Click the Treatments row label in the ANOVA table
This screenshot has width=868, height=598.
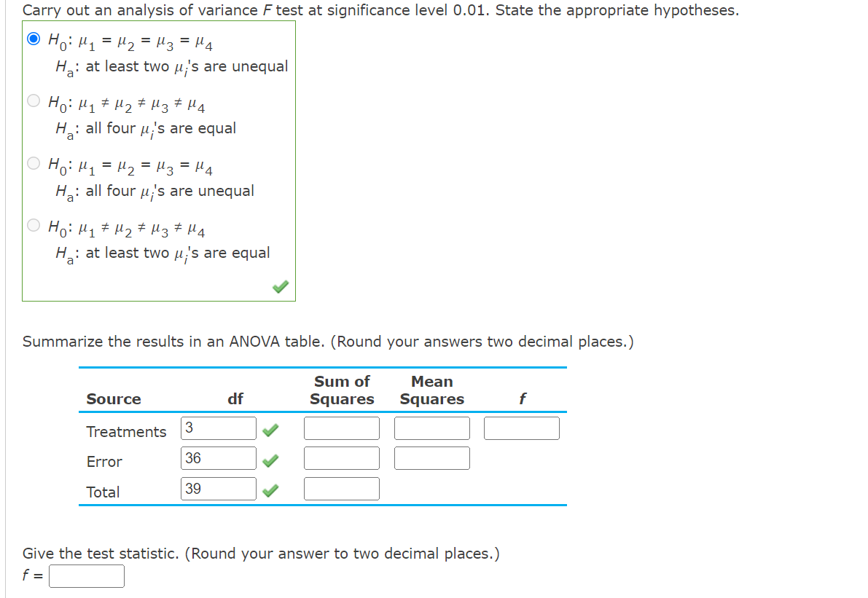point(125,431)
